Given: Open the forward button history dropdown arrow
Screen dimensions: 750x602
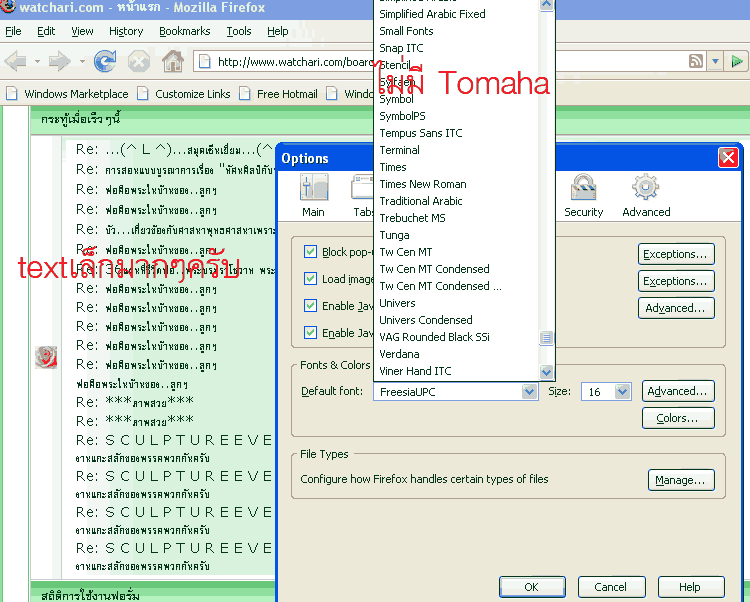Looking at the screenshot, I should [x=82, y=61].
